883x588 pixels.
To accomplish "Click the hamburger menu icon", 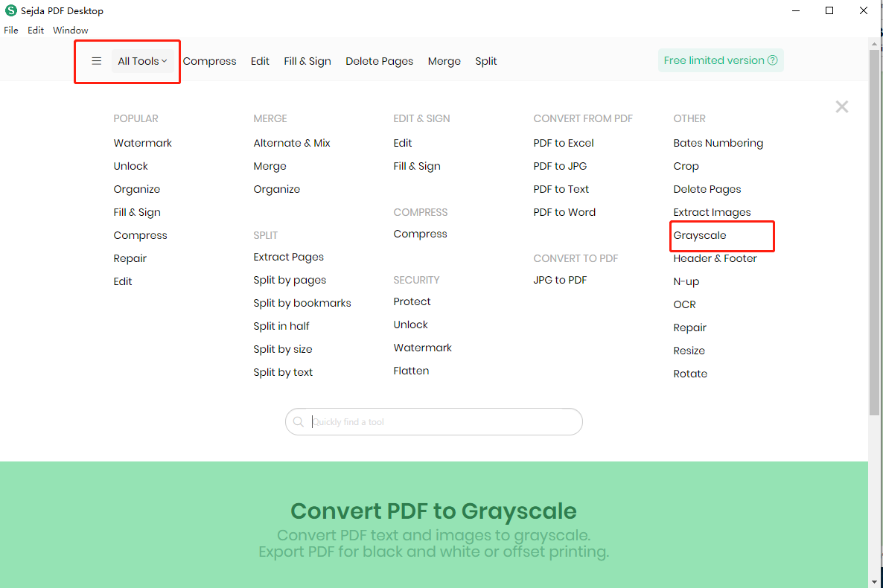I will (x=97, y=61).
